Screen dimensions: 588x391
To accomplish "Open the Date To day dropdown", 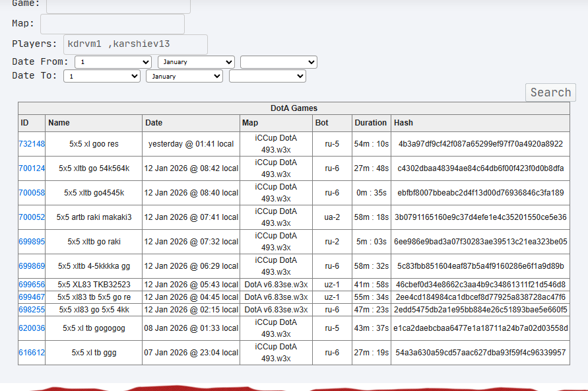I will (x=102, y=76).
